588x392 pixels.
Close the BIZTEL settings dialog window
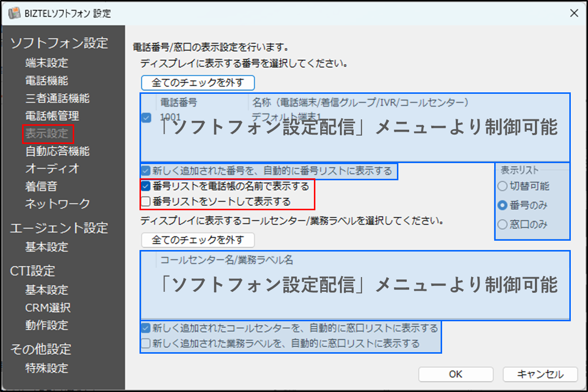pos(573,13)
